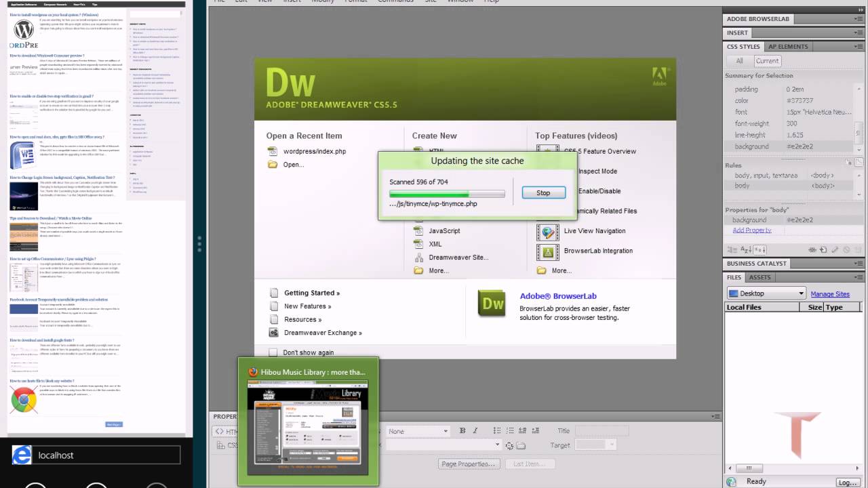Check the Don't show again box
This screenshot has height=488, width=868.
pyautogui.click(x=273, y=352)
